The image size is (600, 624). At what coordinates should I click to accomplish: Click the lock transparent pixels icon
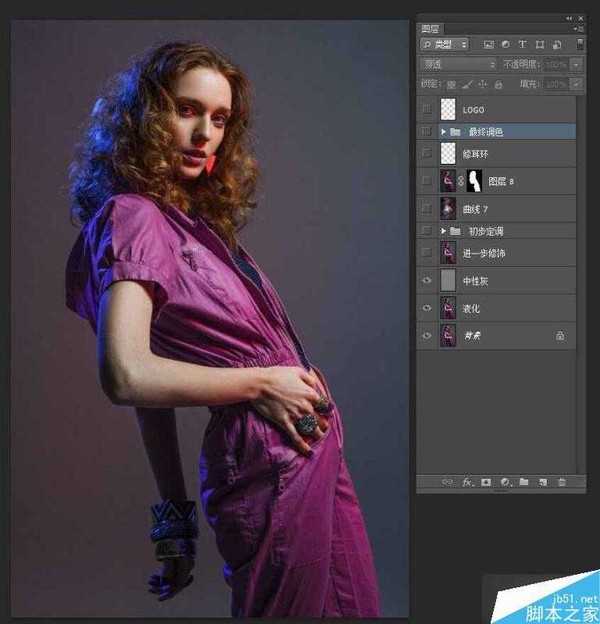(x=451, y=84)
